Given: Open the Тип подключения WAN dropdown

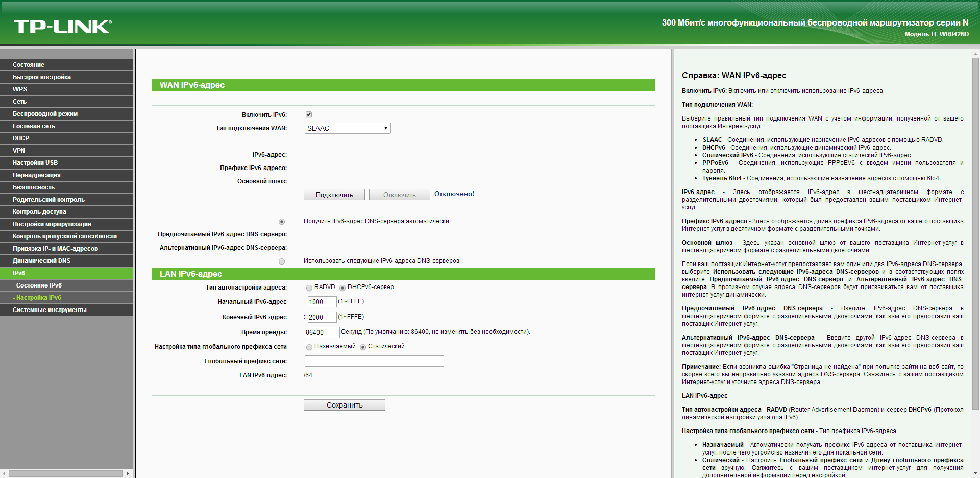Looking at the screenshot, I should click(348, 128).
